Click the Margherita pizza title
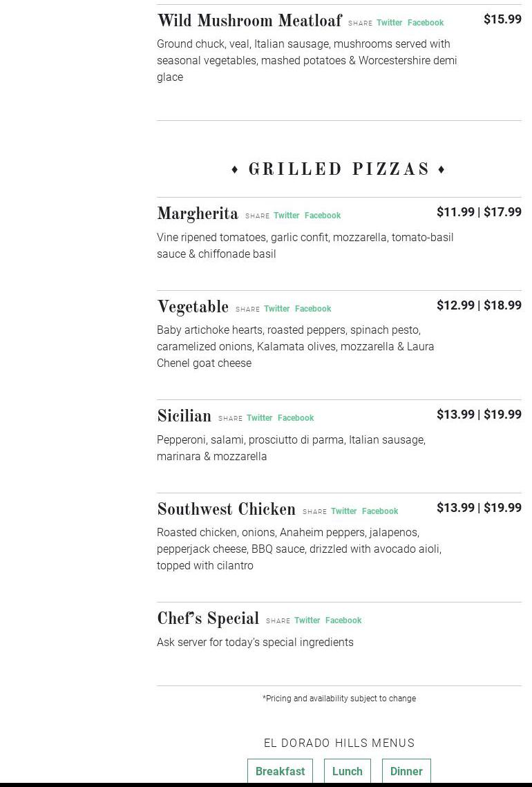Viewport: 532px width, 787px height. pos(198,214)
